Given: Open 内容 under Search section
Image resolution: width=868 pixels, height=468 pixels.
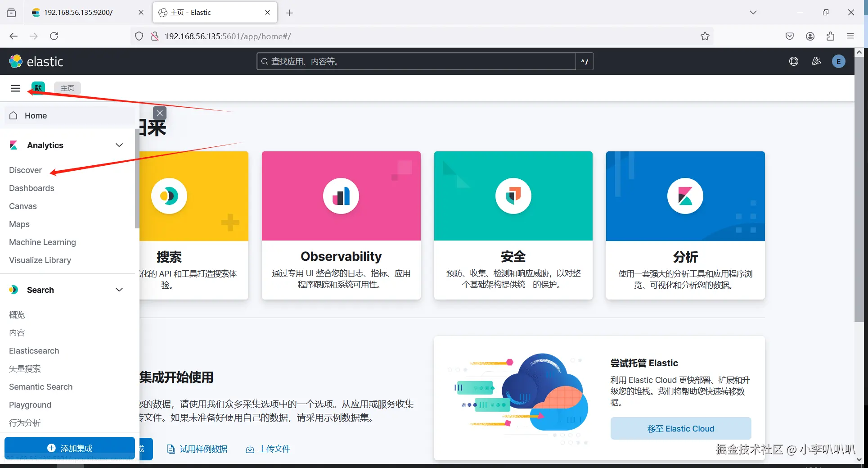Looking at the screenshot, I should point(17,332).
